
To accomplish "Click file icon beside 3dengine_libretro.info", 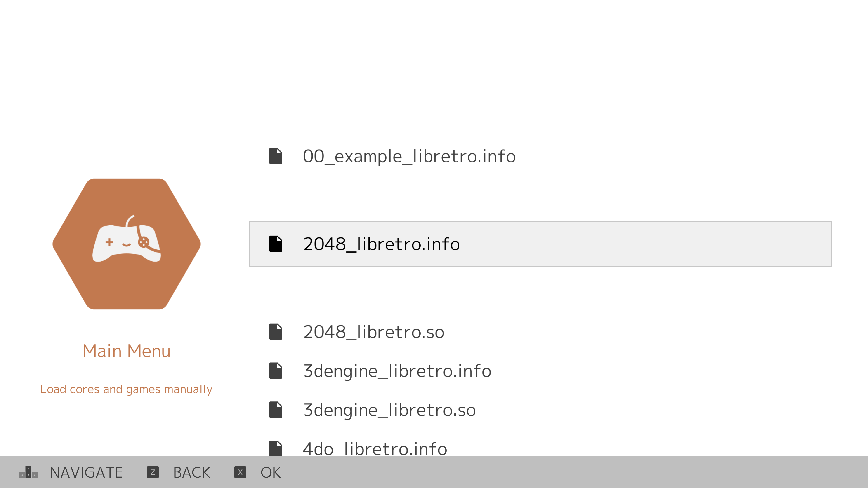I will pyautogui.click(x=276, y=371).
